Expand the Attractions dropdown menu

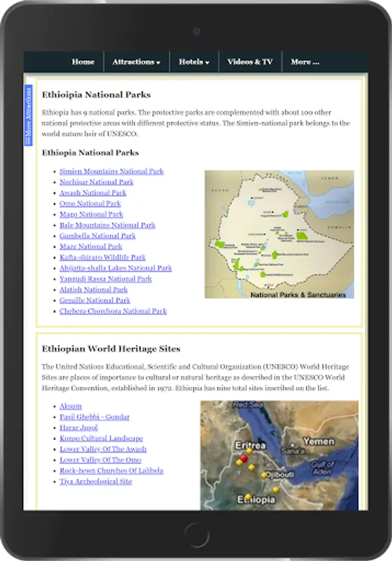136,62
